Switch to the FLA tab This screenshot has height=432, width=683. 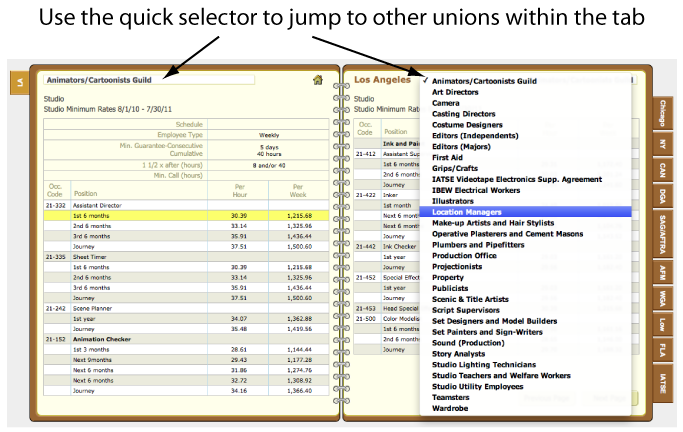pos(663,350)
